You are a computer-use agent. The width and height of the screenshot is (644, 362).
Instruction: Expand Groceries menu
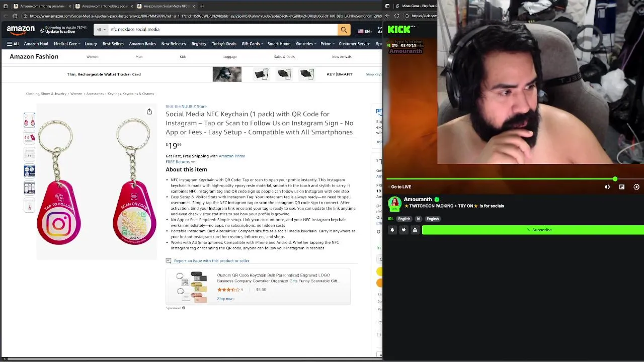tap(306, 44)
